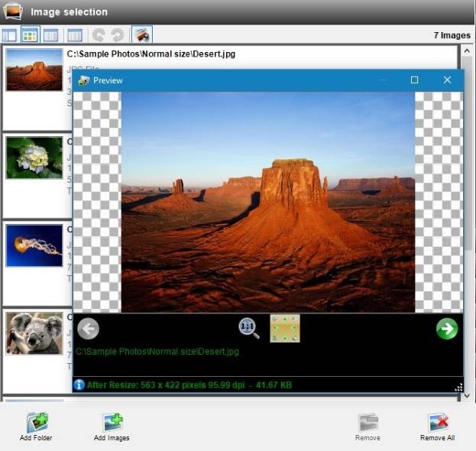Click the Remove All button
476x451 pixels.
(x=438, y=427)
